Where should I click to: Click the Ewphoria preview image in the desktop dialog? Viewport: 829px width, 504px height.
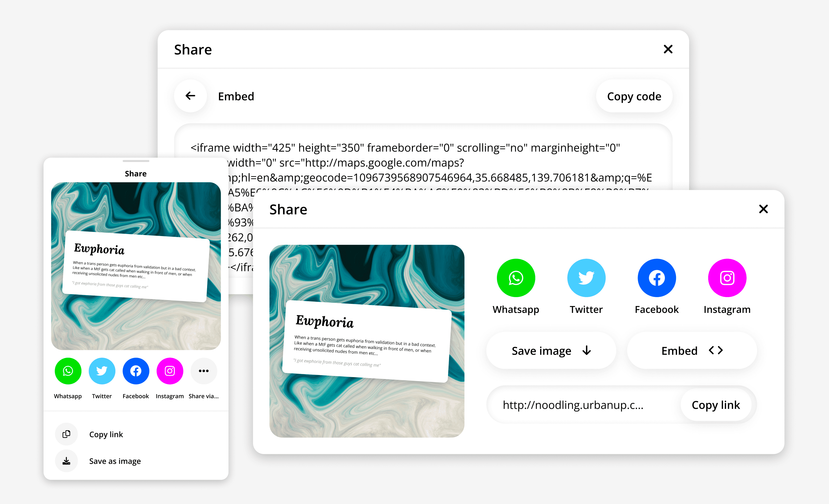pos(367,341)
